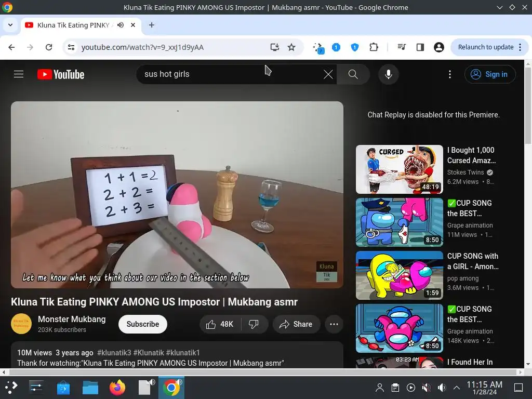The width and height of the screenshot is (532, 399).
Task: Open Monster Mukbang channel name link
Action: pos(72,320)
